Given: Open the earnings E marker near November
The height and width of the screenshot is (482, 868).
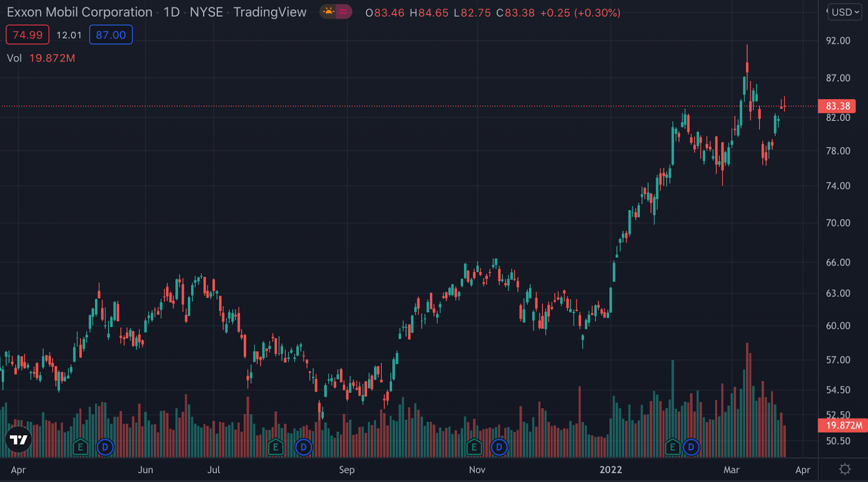Looking at the screenshot, I should 474,447.
